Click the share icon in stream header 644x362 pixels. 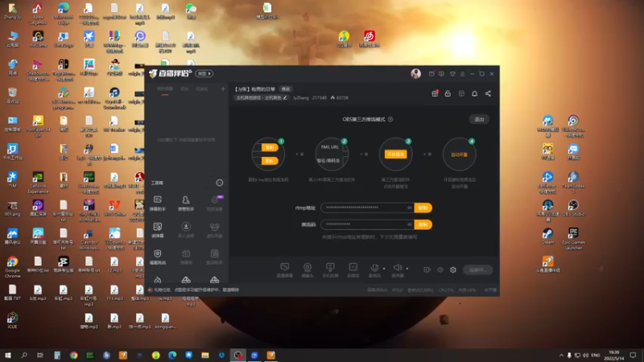[x=488, y=93]
